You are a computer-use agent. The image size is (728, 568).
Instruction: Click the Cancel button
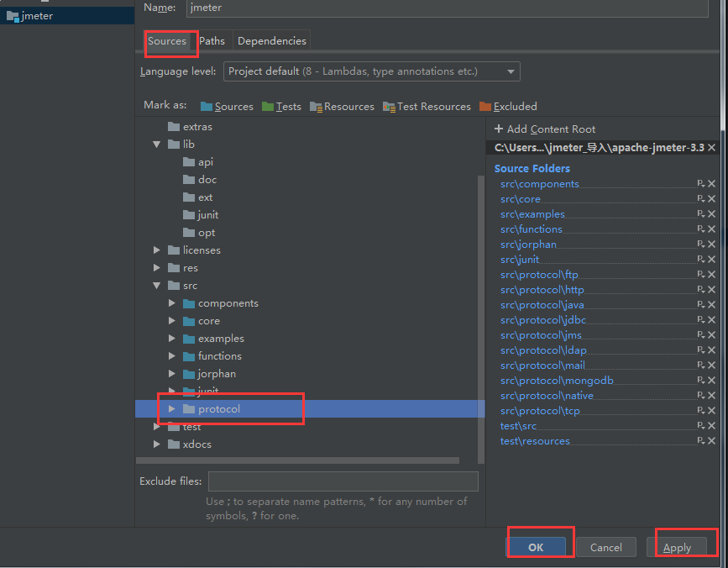pos(606,547)
